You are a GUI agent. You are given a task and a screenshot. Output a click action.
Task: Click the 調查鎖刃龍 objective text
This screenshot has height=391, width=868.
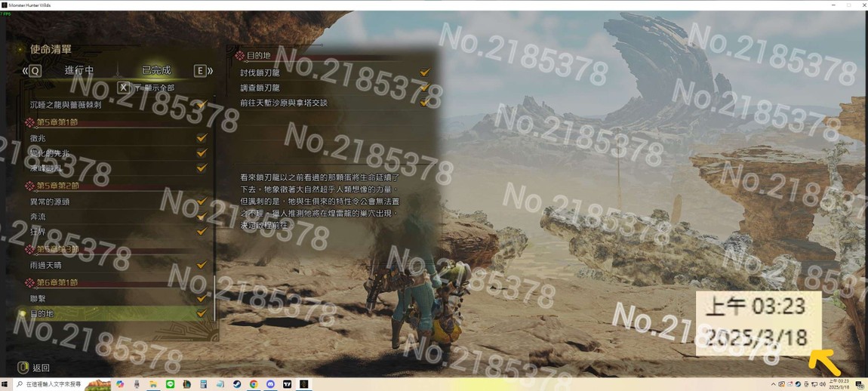(260, 88)
